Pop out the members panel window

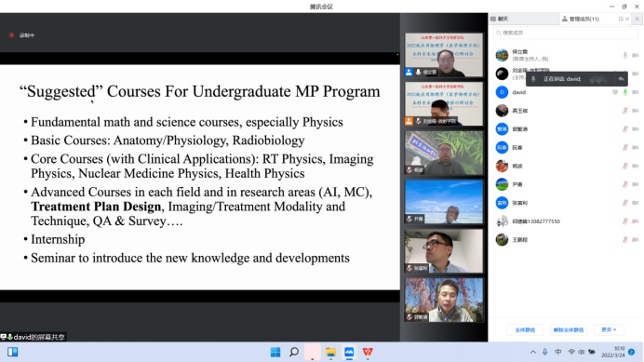coord(621,19)
